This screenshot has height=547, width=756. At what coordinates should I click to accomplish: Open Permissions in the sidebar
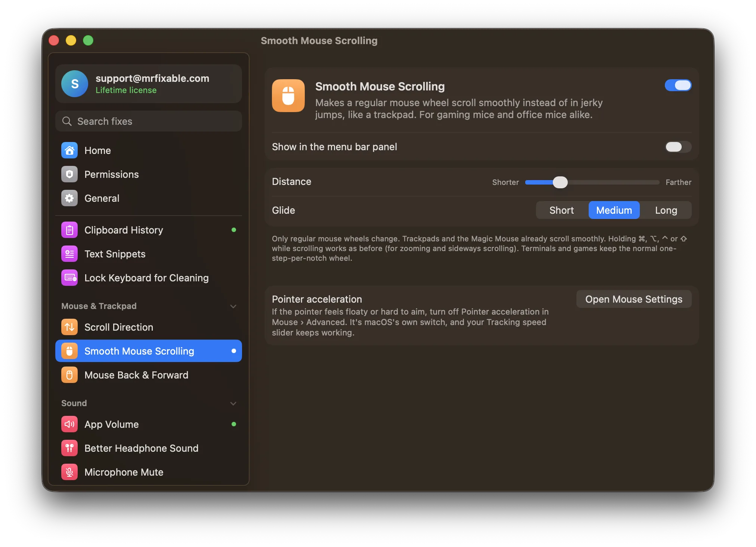149,174
